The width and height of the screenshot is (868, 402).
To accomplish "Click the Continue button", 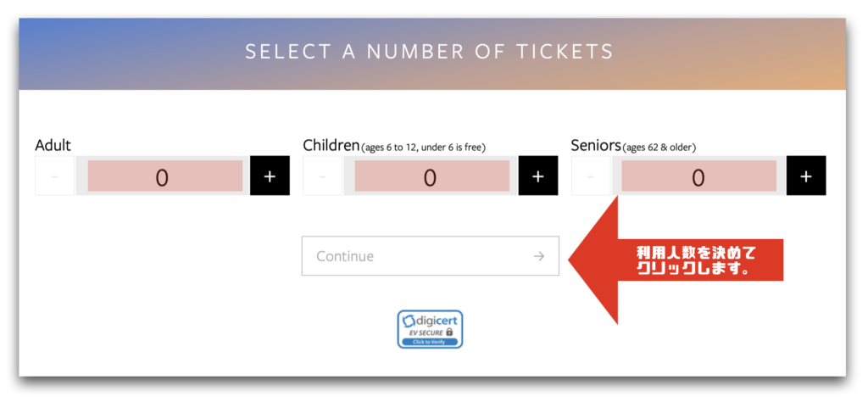I will click(430, 256).
